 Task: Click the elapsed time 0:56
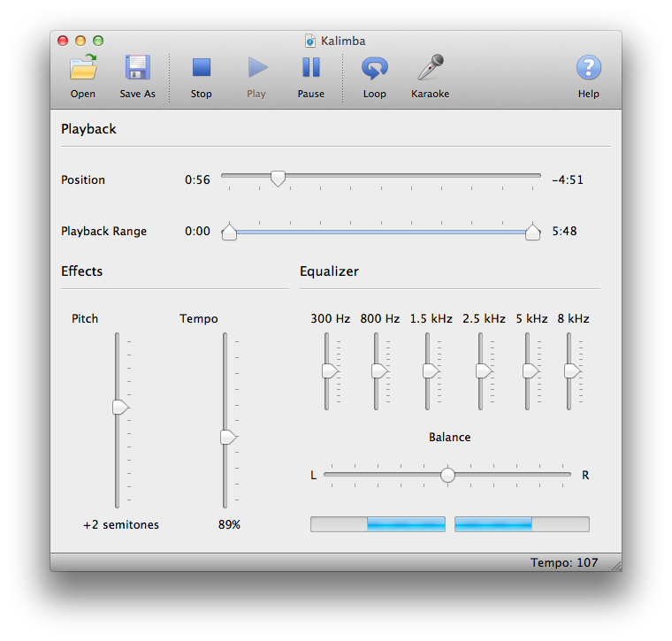[x=197, y=180]
